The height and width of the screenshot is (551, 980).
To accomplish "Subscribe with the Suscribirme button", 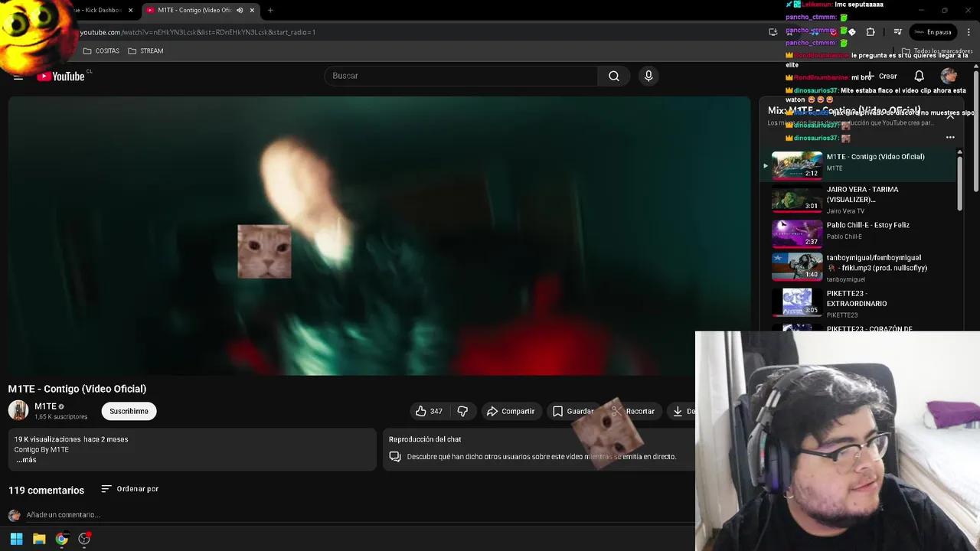I will pyautogui.click(x=129, y=411).
